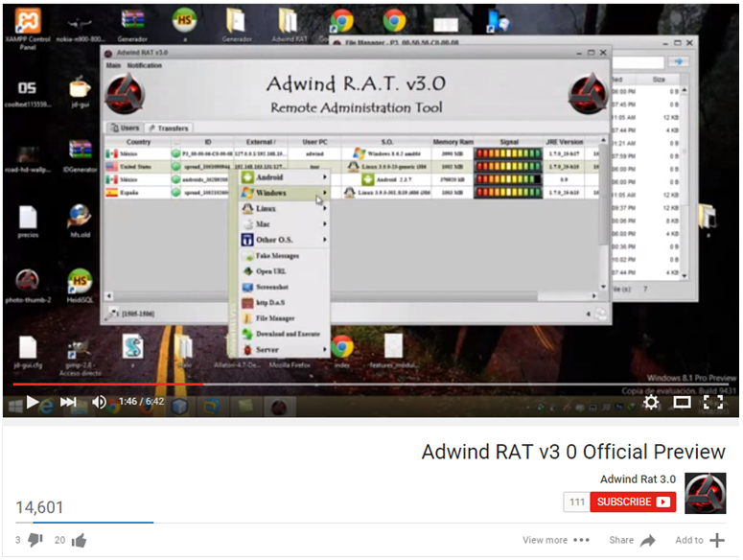Viewport: 743px width, 560px height.
Task: Open road-hd-wallp image desktop icon
Action: [28, 159]
